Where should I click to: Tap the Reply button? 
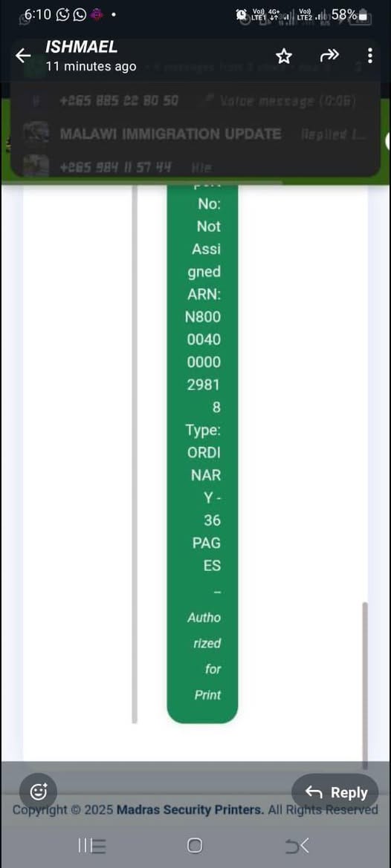[336, 792]
